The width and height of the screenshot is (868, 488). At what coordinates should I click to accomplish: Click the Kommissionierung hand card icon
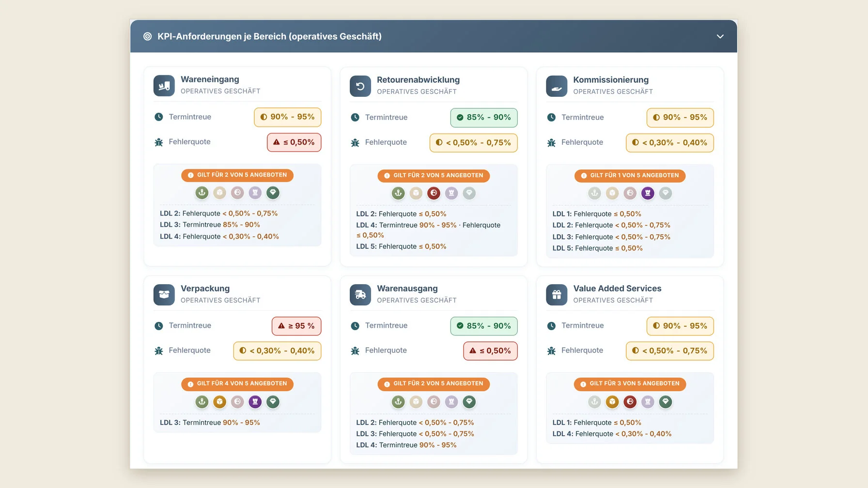557,86
